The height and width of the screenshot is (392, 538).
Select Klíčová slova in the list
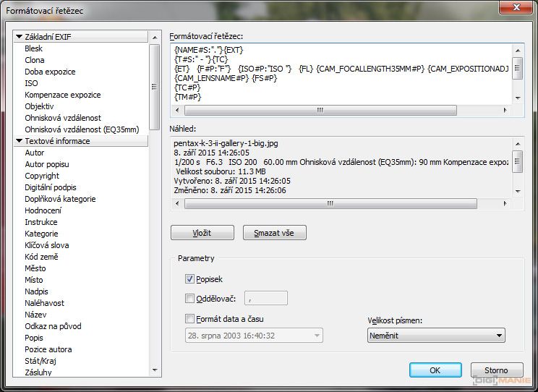point(47,245)
